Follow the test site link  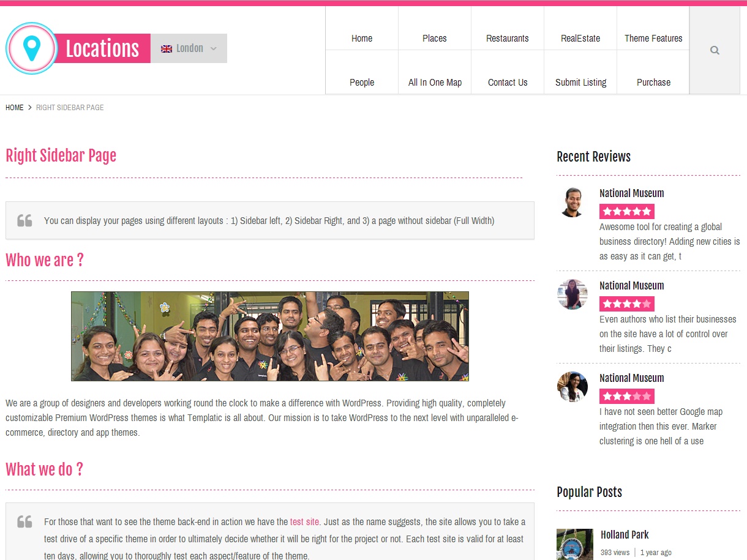304,522
